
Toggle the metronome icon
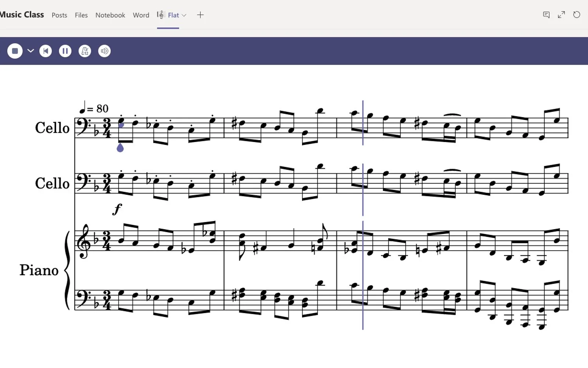[85, 51]
